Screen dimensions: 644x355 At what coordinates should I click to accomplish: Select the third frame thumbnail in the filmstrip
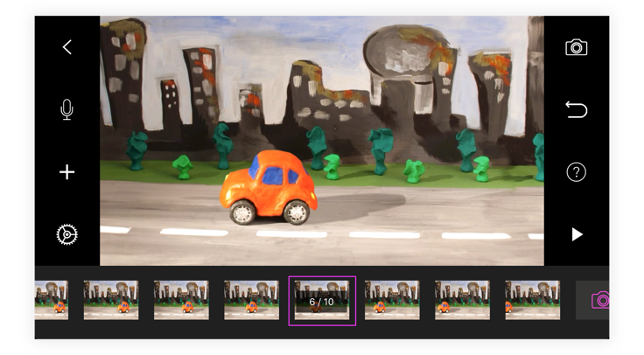181,300
